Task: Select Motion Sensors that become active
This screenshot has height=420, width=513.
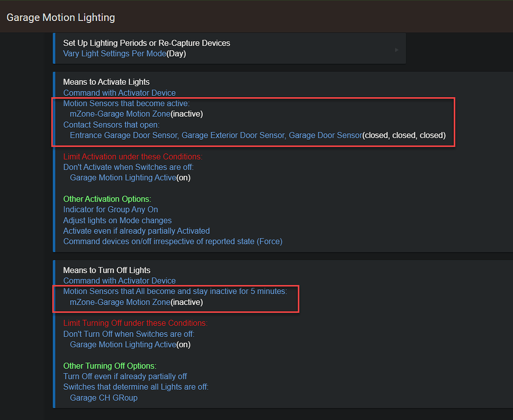Action: pos(126,103)
